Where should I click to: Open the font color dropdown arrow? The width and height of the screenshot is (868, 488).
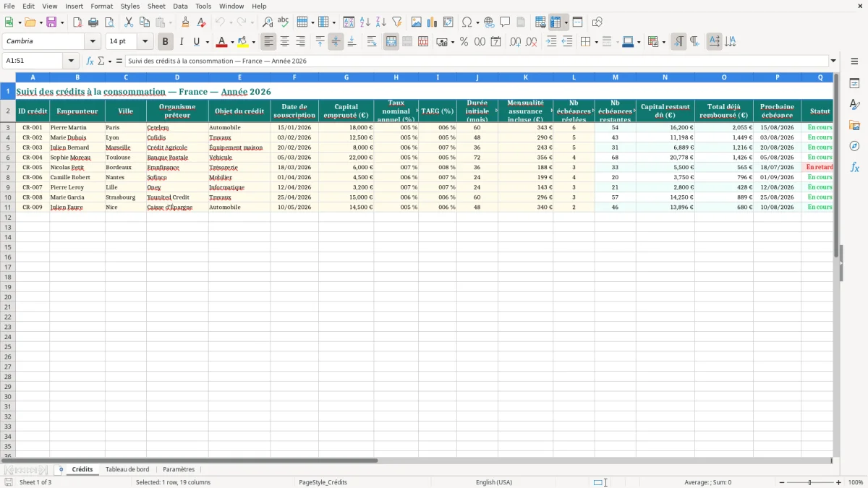point(232,43)
